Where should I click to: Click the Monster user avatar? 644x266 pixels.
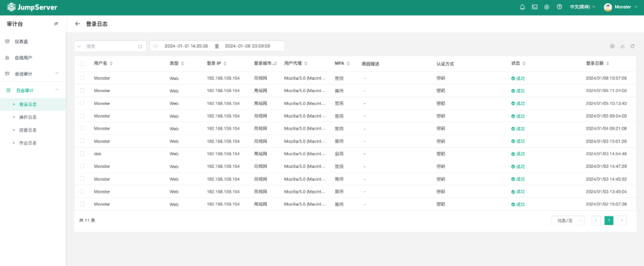tap(608, 7)
